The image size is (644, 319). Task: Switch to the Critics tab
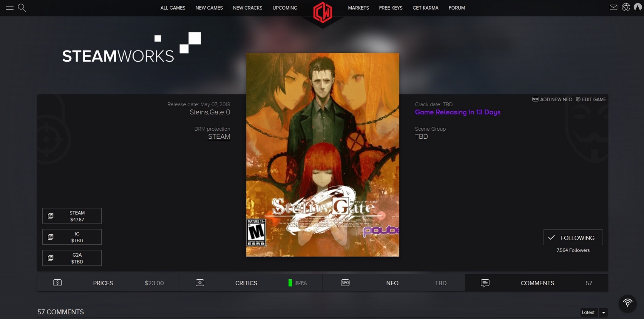(x=251, y=283)
